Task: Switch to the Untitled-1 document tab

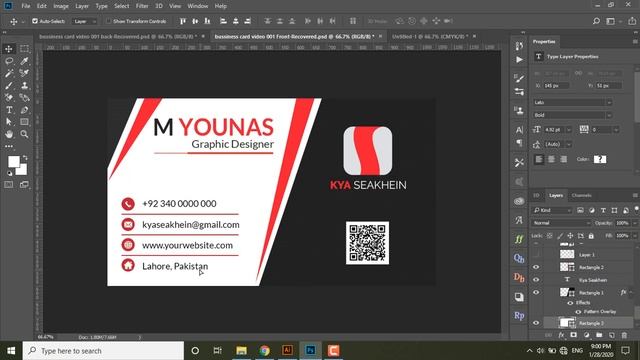Action: pyautogui.click(x=429, y=37)
